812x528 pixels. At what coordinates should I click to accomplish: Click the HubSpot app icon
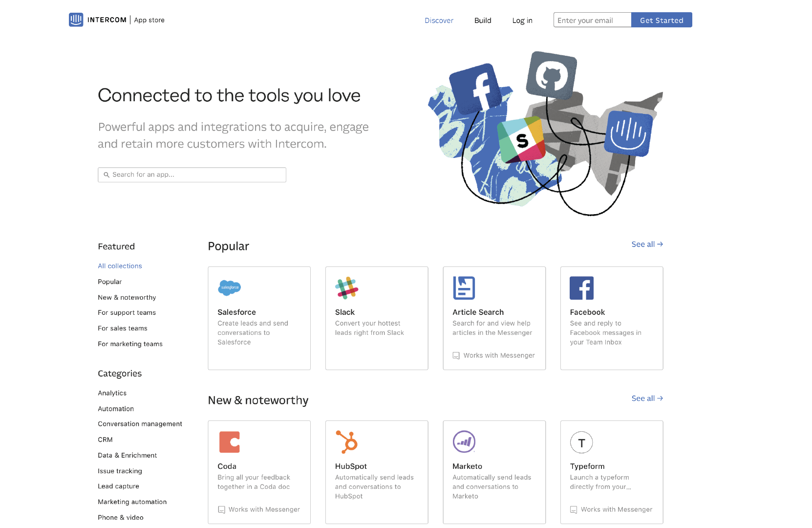346,442
